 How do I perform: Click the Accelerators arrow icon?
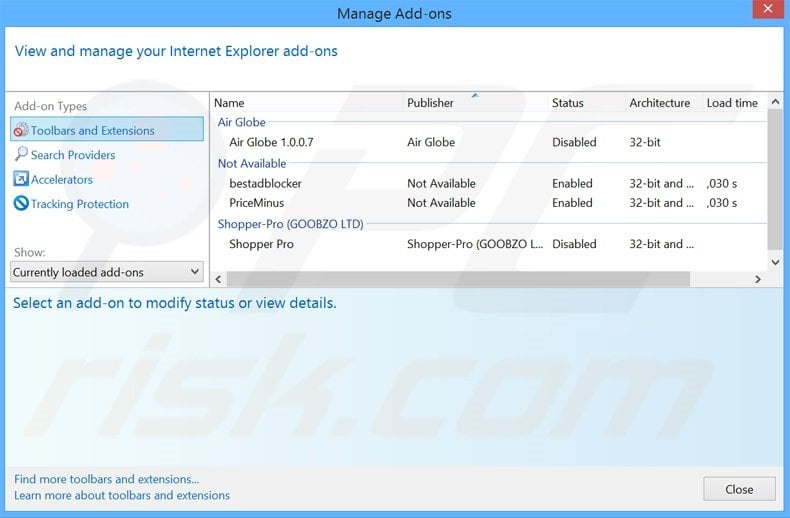(21, 179)
